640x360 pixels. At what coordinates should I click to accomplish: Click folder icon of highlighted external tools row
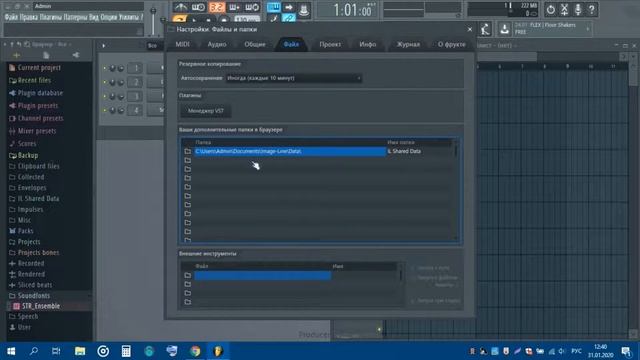click(187, 276)
